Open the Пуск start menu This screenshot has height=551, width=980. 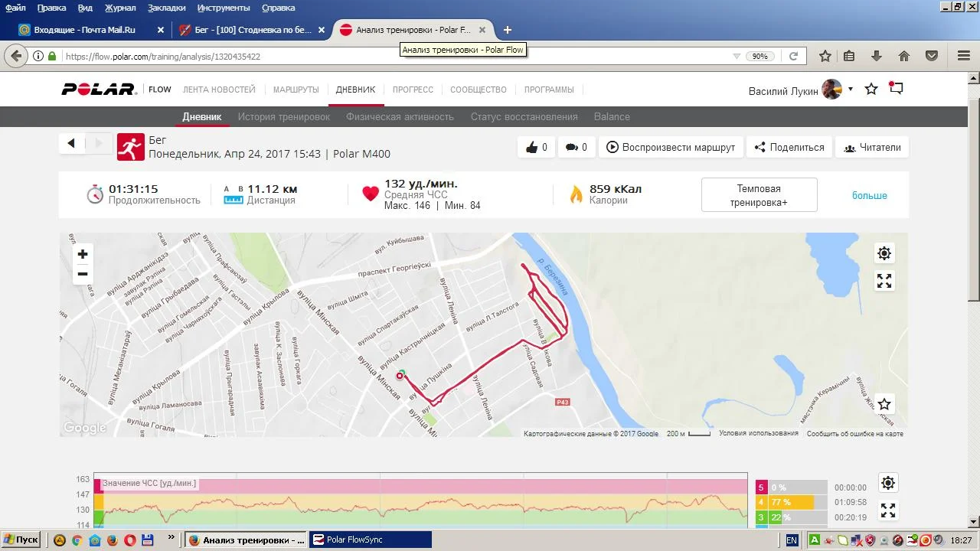pyautogui.click(x=21, y=540)
